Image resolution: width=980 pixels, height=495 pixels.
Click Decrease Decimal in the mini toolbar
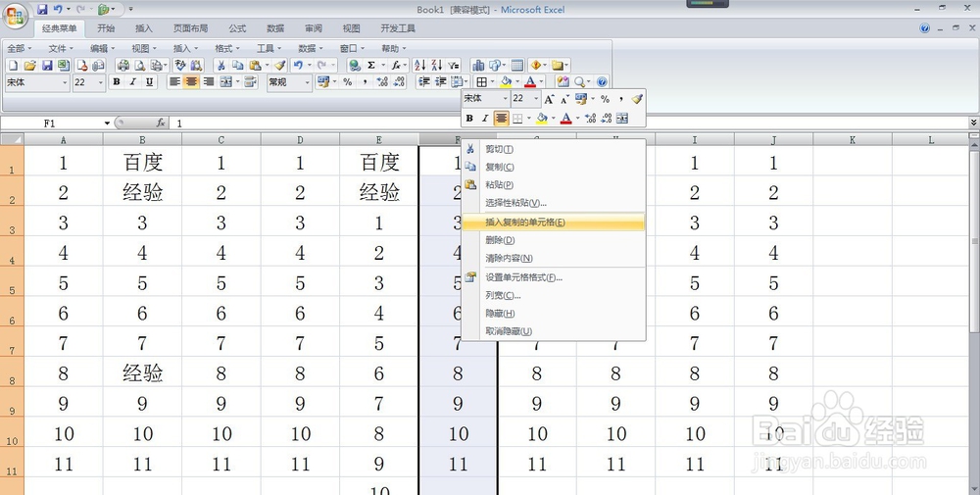607,118
